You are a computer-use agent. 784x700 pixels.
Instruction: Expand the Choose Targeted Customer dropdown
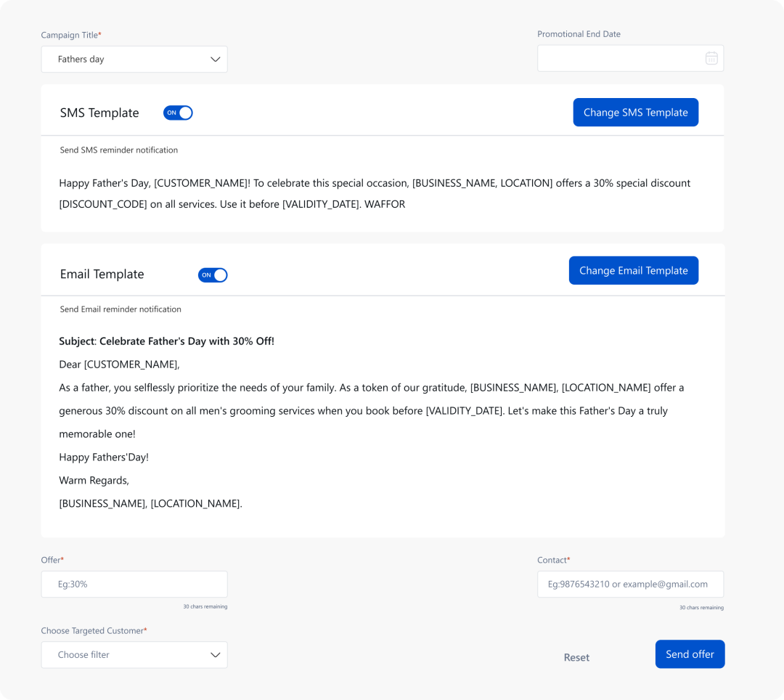point(134,655)
